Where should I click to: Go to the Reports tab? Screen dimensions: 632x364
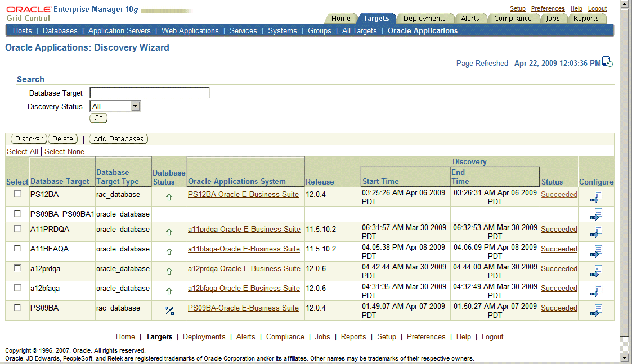(x=586, y=18)
